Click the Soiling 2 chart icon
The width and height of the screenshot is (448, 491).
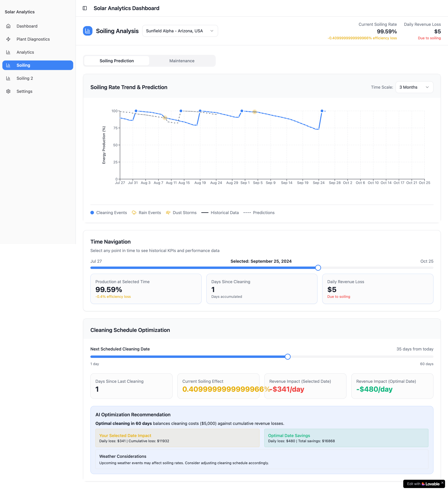coord(8,78)
